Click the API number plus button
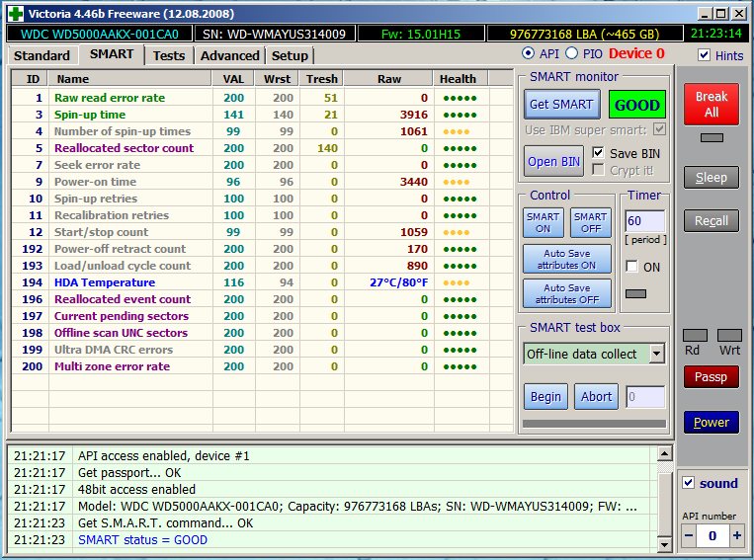 point(736,534)
